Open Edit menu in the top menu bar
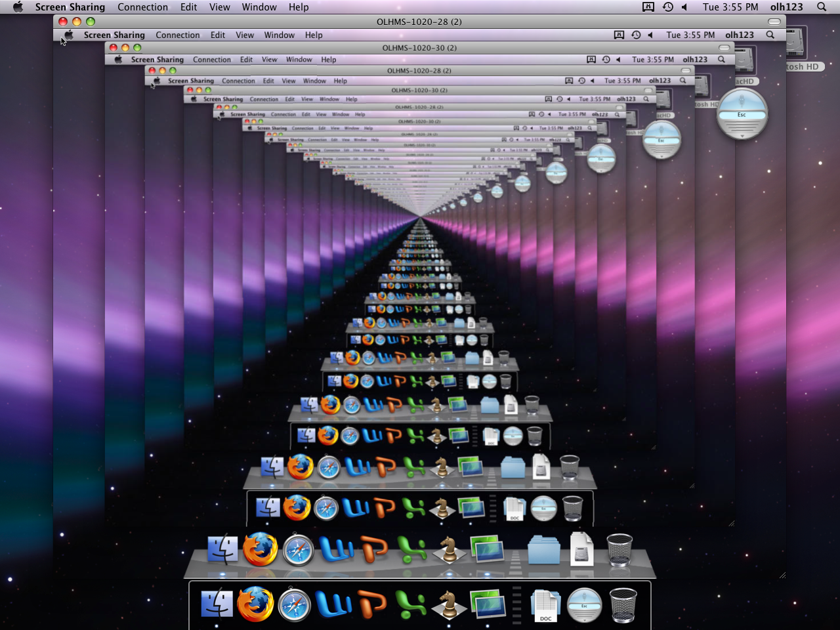 (189, 7)
